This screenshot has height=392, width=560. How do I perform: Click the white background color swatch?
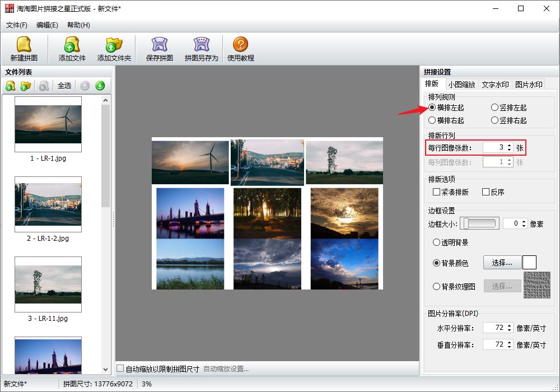click(529, 263)
